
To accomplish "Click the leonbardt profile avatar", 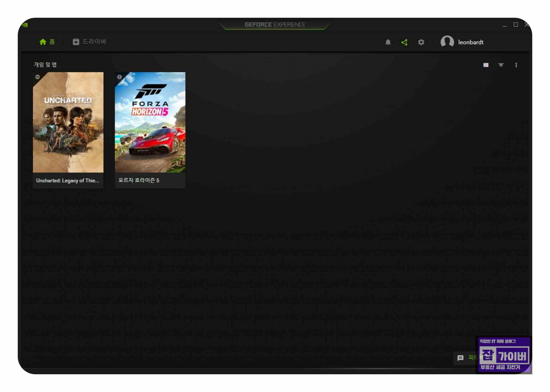I will (x=447, y=42).
